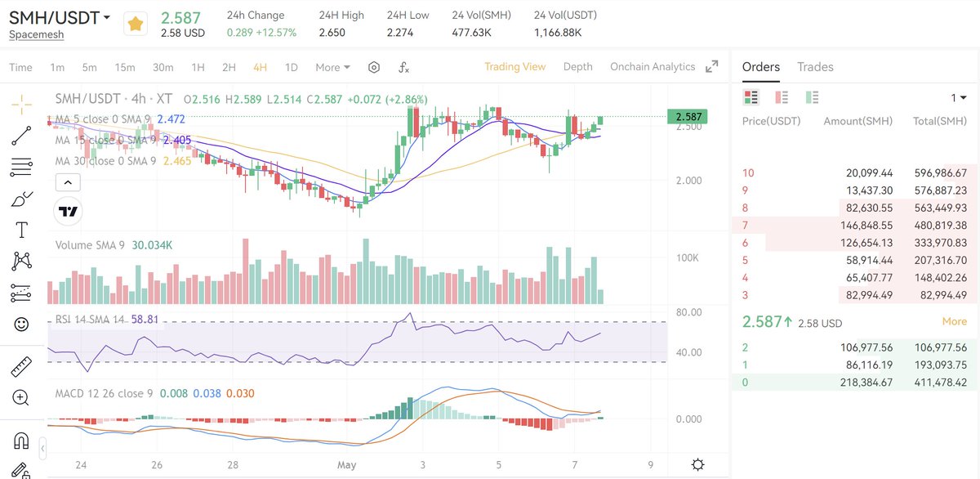Viewport: 980px width, 479px height.
Task: Open the horizontal lines Fib tool
Action: click(x=22, y=168)
